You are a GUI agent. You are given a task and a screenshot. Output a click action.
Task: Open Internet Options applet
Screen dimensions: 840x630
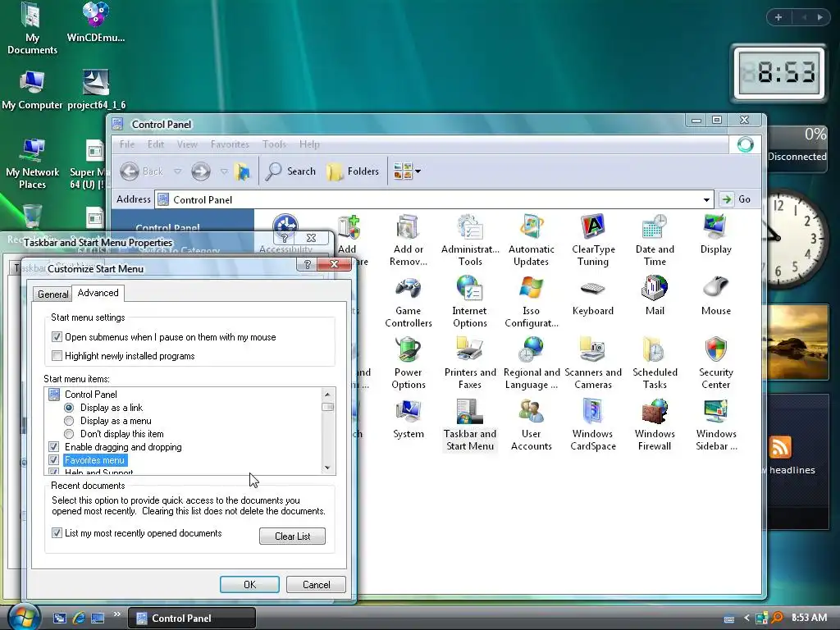(470, 302)
